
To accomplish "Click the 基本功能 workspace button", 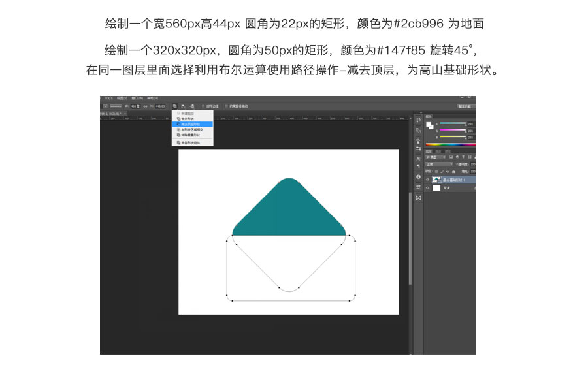I will [465, 106].
